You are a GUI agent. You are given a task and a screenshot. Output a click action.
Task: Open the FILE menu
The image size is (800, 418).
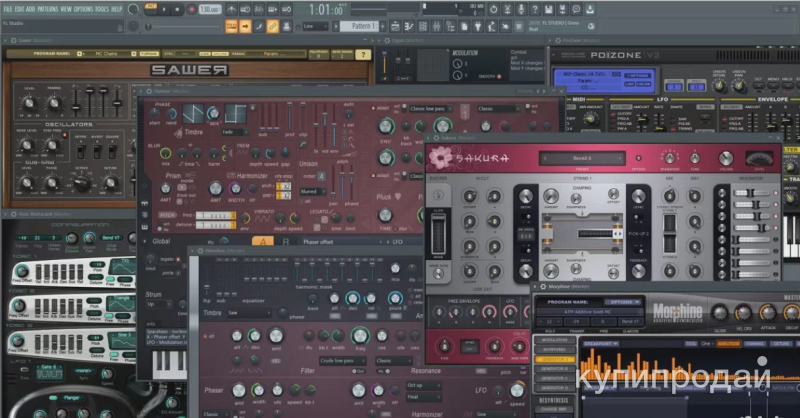7,8
